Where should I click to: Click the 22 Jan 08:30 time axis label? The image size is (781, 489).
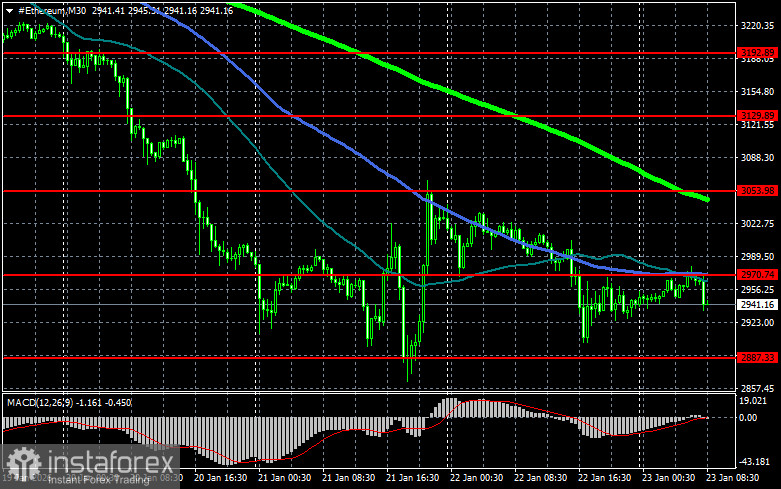click(x=540, y=478)
